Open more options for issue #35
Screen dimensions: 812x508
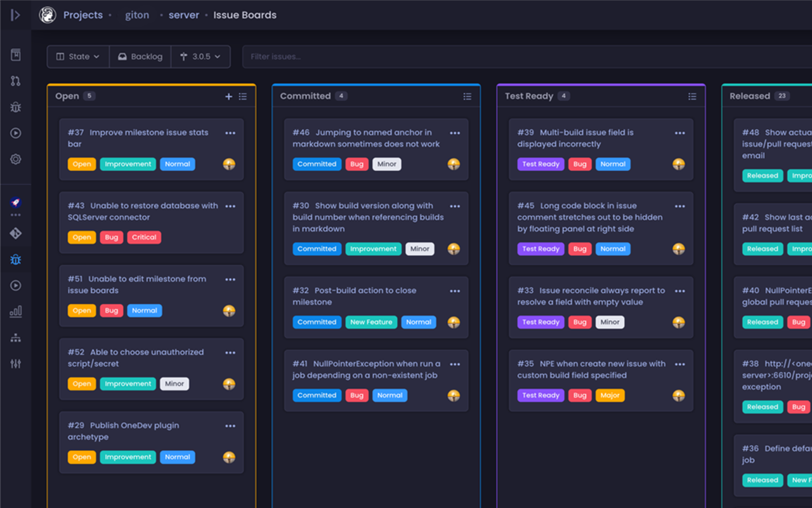pos(680,364)
